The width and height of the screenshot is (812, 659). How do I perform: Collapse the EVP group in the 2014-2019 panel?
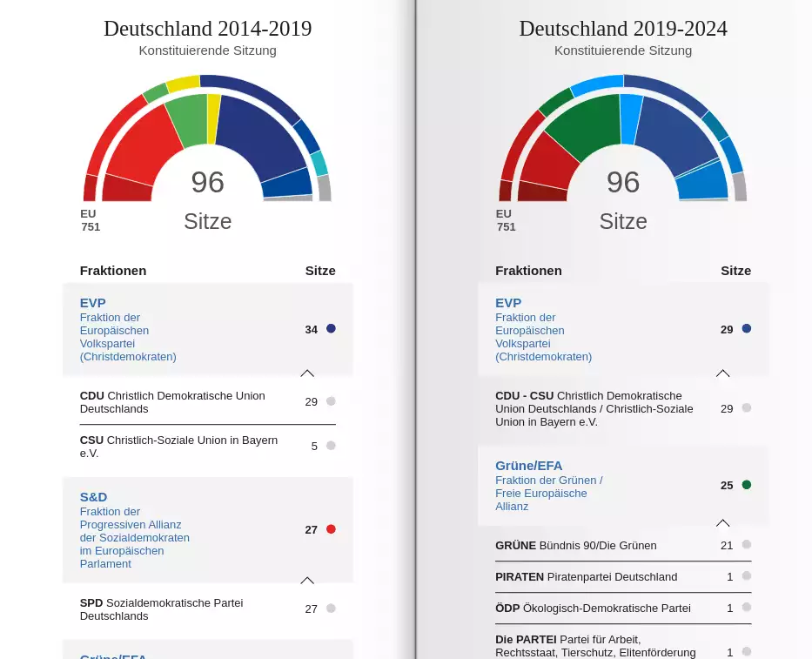(x=307, y=373)
